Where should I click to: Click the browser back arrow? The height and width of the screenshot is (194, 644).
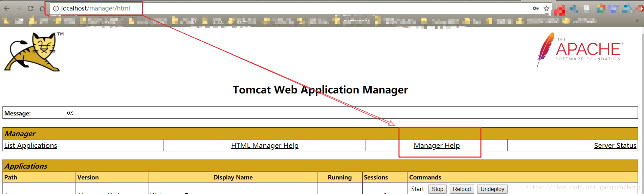click(7, 8)
